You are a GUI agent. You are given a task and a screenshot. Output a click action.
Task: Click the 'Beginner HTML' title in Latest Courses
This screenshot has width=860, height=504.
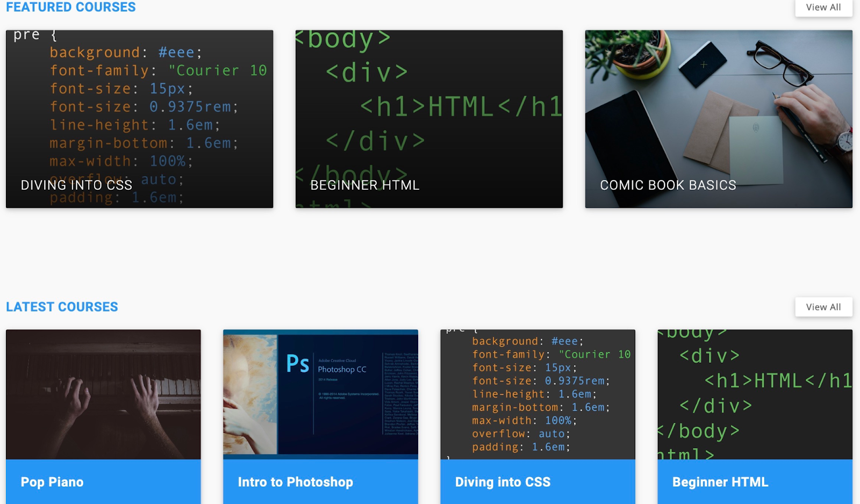pyautogui.click(x=720, y=482)
